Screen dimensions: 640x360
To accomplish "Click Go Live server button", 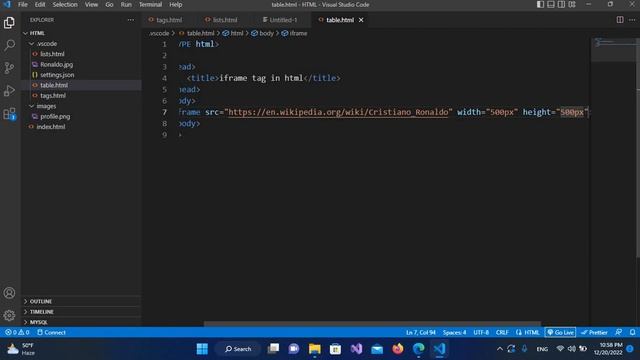I will [x=560, y=332].
